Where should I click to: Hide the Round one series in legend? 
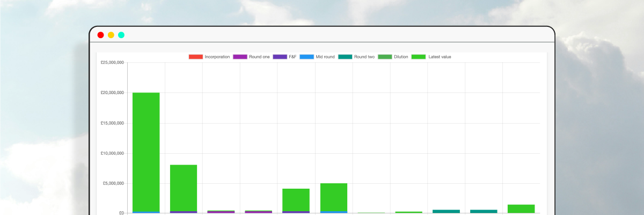point(251,57)
